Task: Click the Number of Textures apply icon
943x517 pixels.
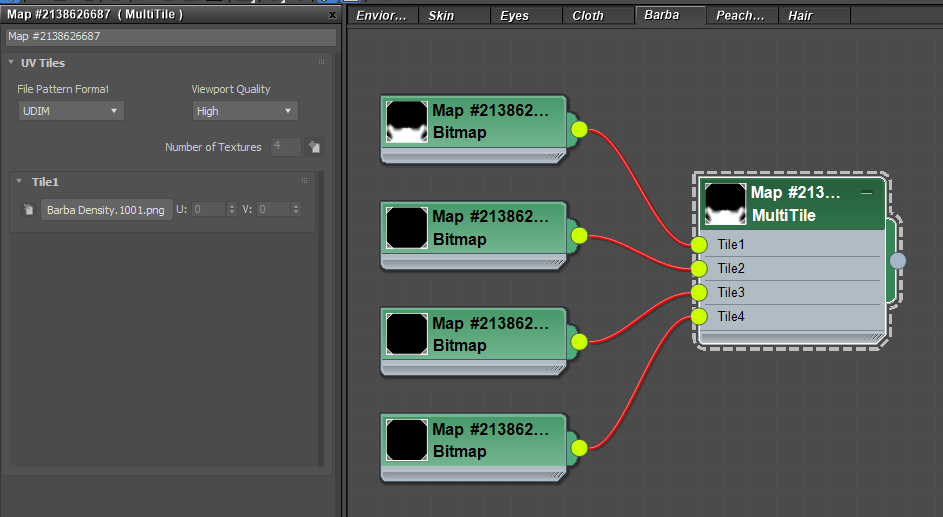Action: coord(314,147)
